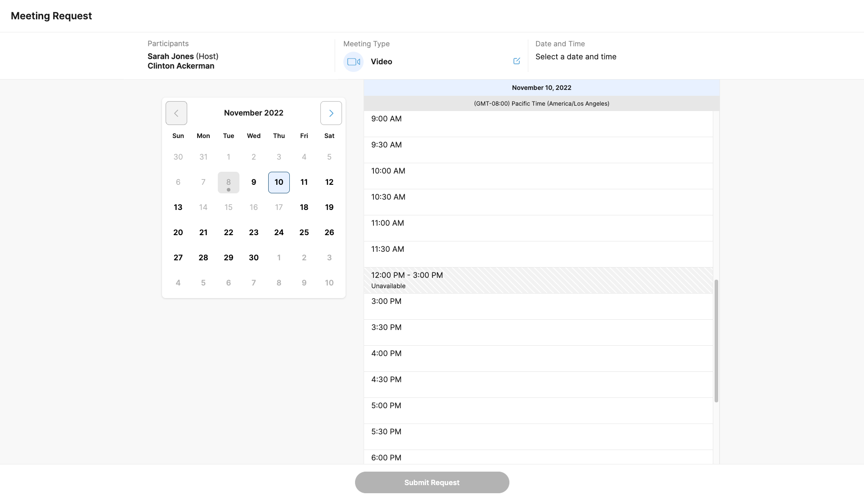Click the edit meeting type icon

click(517, 61)
